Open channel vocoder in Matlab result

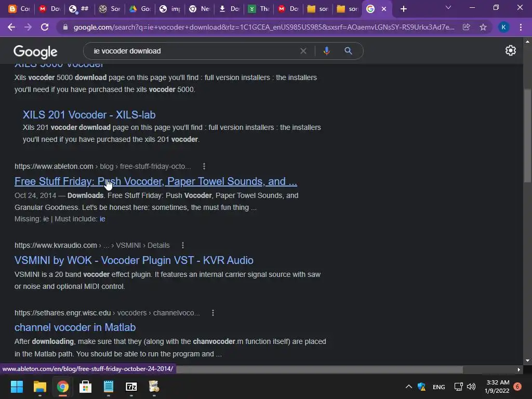coord(75,327)
